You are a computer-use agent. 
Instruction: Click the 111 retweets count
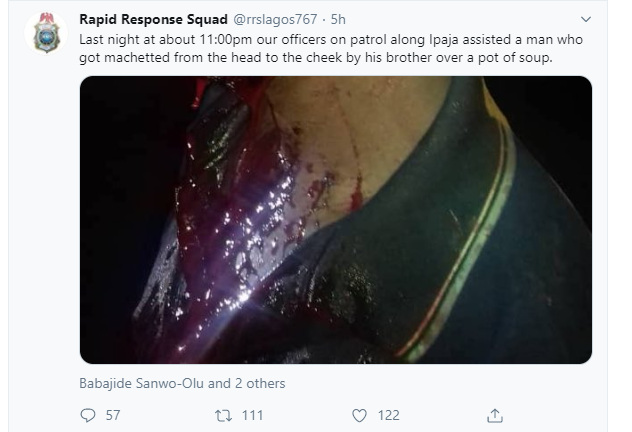point(252,415)
